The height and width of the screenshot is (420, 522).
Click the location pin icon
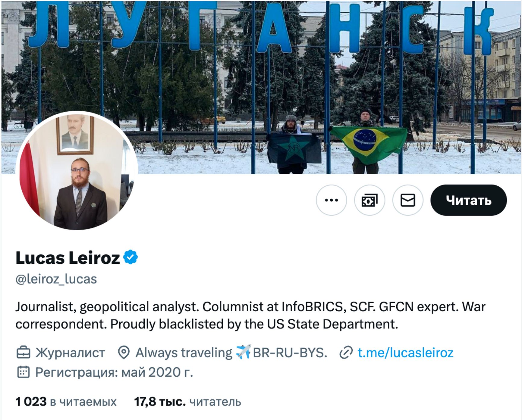coord(124,353)
